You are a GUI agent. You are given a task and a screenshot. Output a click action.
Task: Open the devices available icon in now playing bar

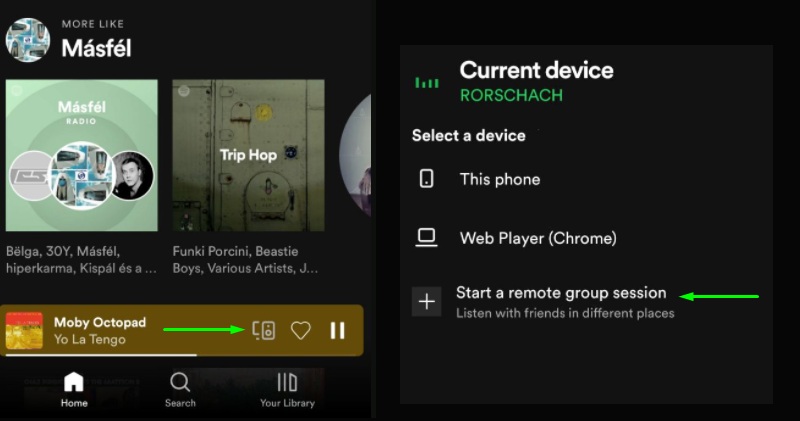tap(264, 330)
